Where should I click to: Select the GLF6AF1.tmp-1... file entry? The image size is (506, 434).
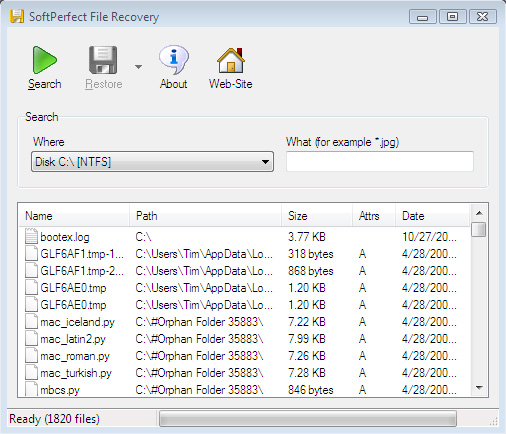pos(82,254)
